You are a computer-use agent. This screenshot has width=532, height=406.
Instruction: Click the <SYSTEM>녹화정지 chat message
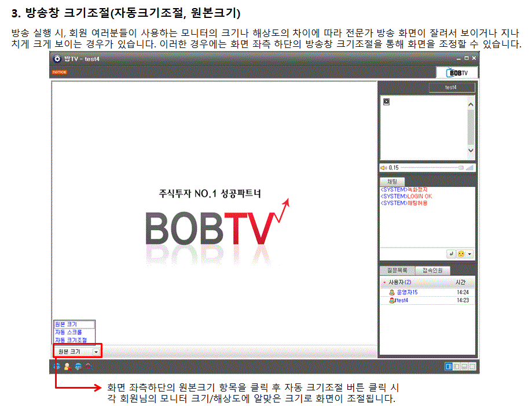(x=403, y=190)
